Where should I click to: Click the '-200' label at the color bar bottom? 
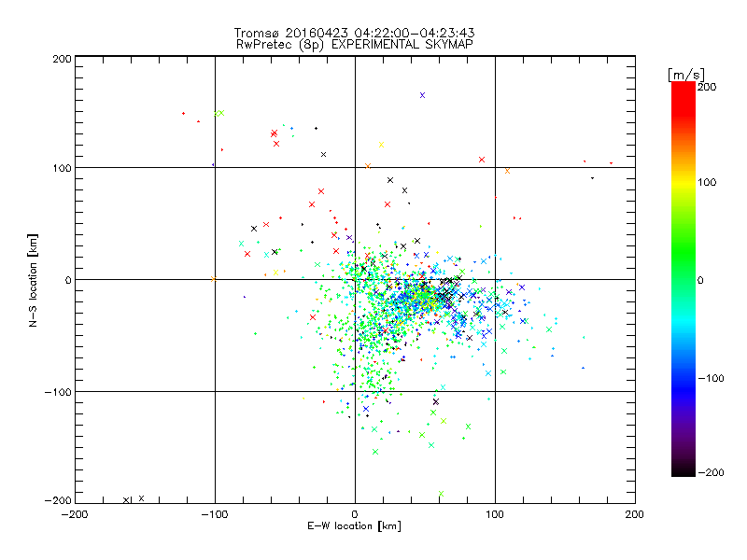coord(711,472)
